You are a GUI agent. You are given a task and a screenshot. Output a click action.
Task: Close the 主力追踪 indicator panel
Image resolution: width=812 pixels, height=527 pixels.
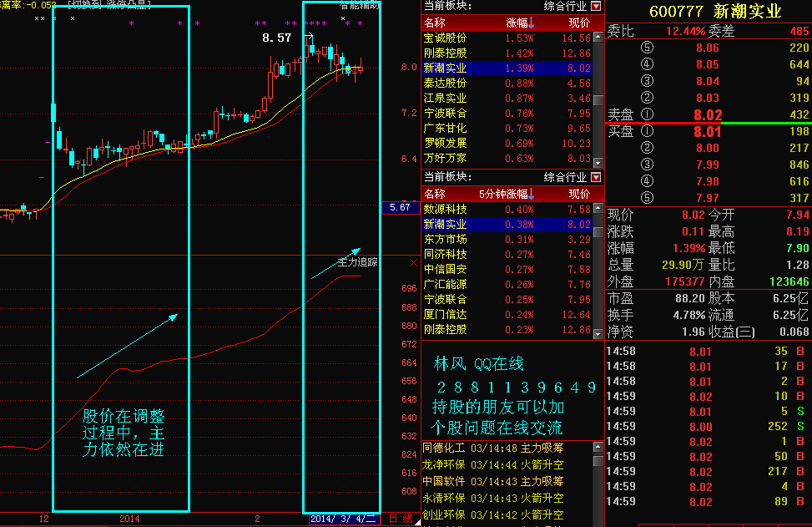point(413,262)
